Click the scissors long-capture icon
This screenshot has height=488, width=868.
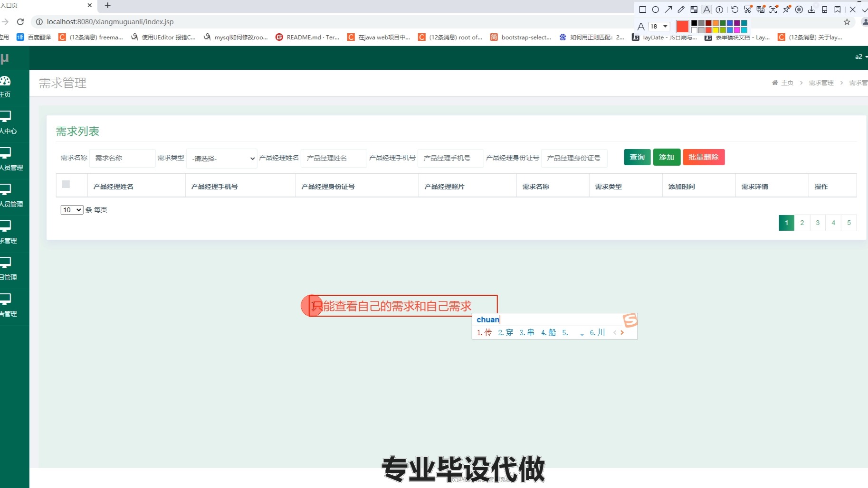tap(748, 9)
